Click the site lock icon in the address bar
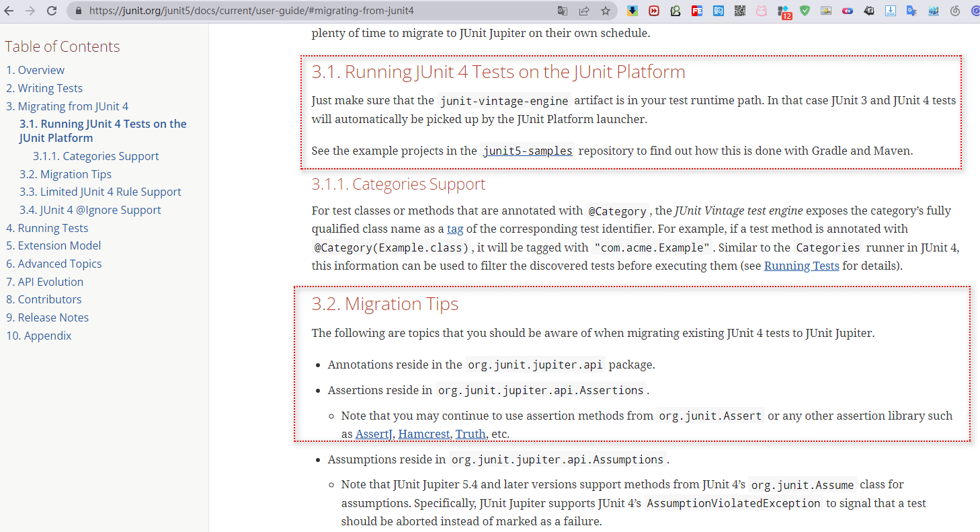The height and width of the screenshot is (532, 980). coord(79,11)
